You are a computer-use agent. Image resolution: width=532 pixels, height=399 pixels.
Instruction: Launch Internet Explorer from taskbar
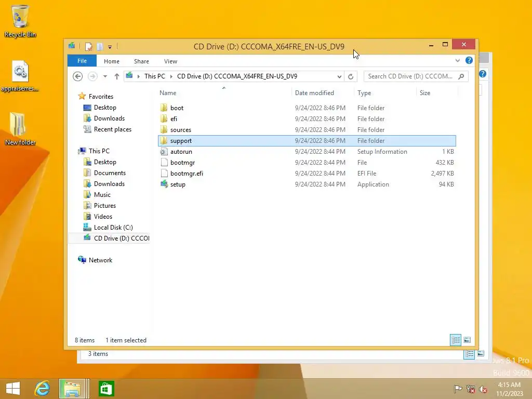coord(43,389)
